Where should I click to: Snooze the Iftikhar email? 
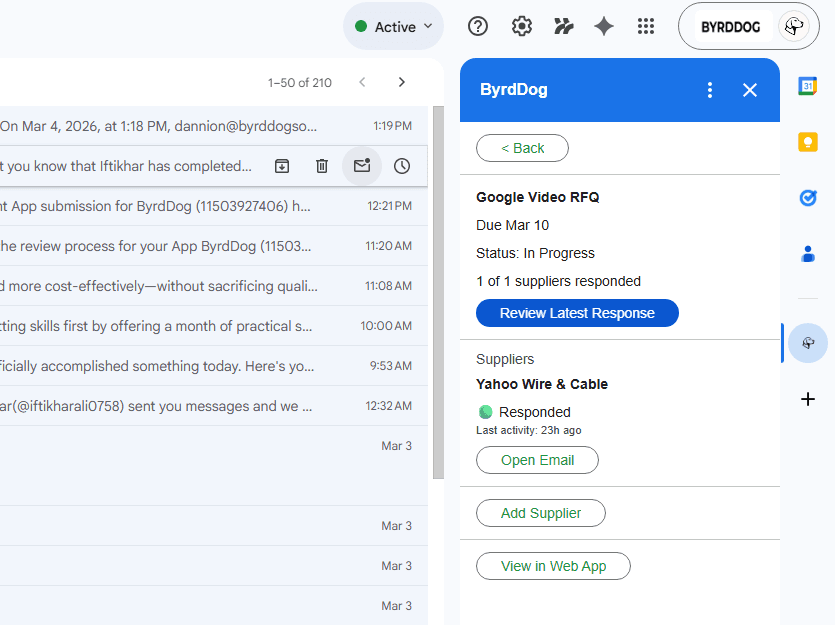click(402, 166)
